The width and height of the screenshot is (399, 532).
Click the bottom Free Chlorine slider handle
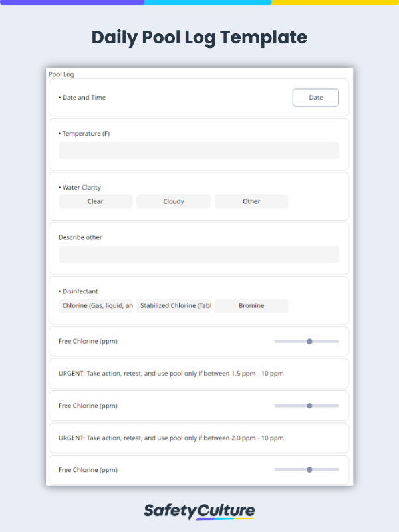(x=309, y=469)
